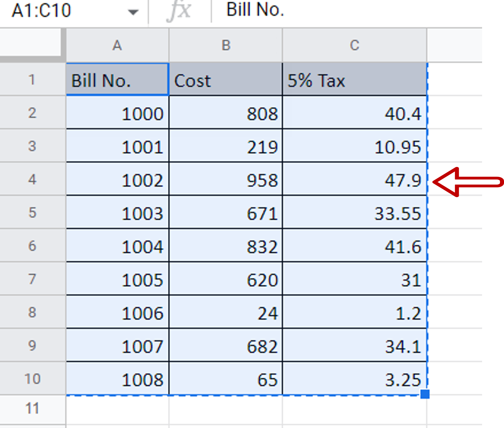The width and height of the screenshot is (504, 428).
Task: Select tax cell with value 31
Action: click(354, 279)
